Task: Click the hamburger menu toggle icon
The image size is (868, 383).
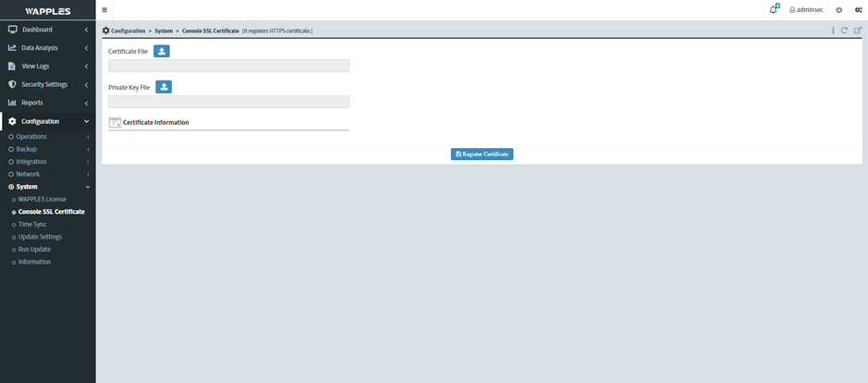Action: [104, 9]
